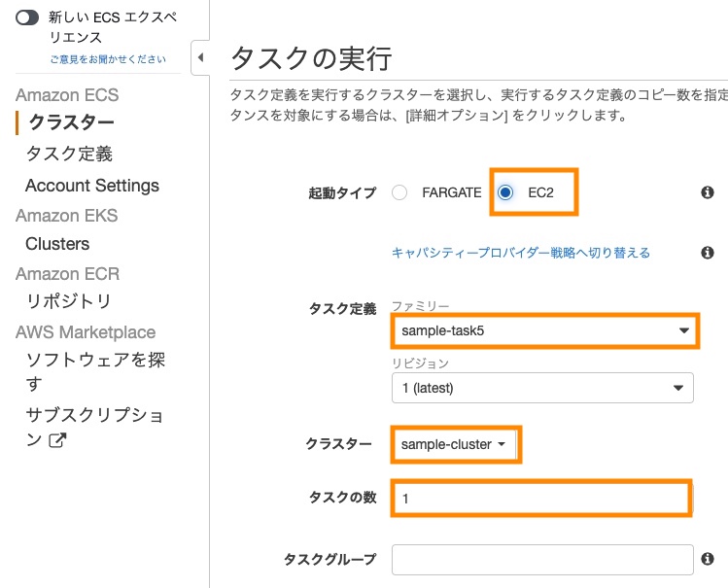Click キャパシティープロバイダー戦略へ切り替える link
Screen dimensions: 728x588
521,253
